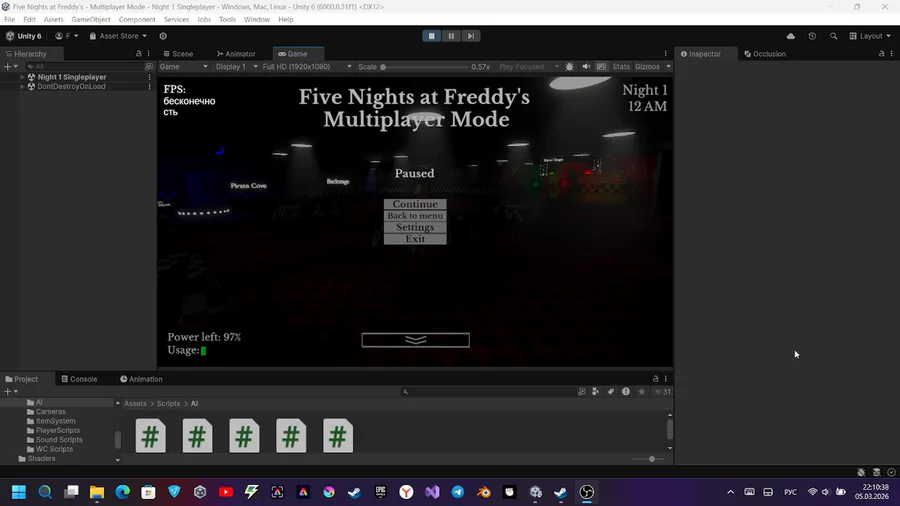
Task: Click Continue in pause menu
Action: [x=415, y=204]
